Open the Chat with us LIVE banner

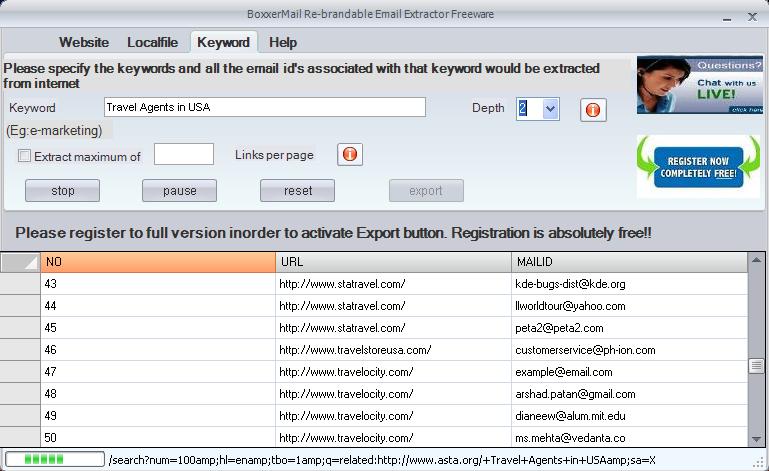pos(700,85)
